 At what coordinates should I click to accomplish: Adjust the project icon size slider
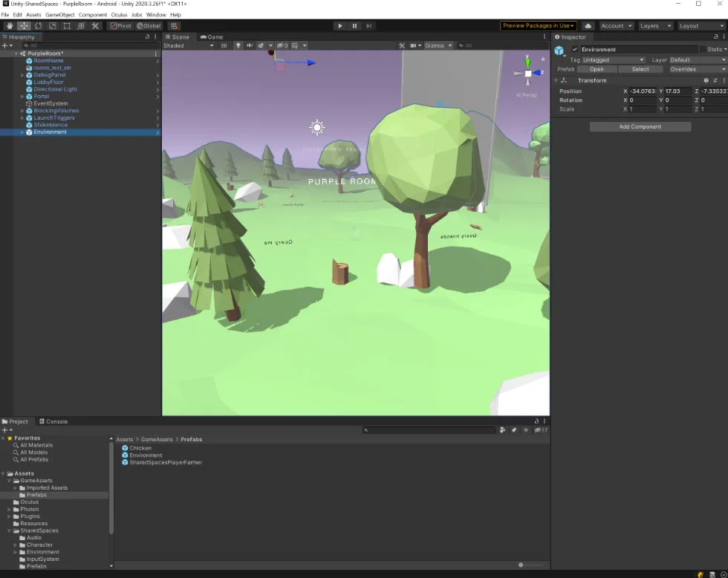click(530, 565)
